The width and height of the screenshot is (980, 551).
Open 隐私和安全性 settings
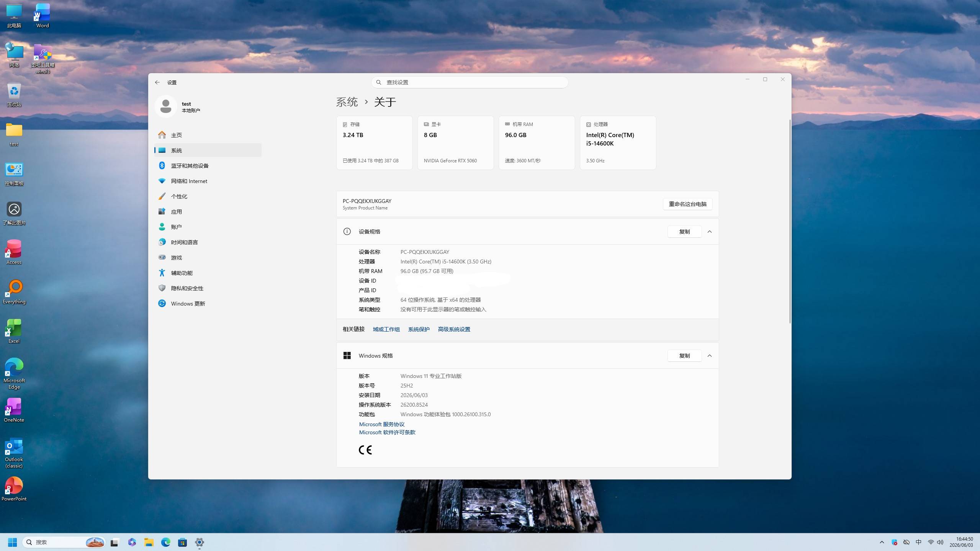click(x=208, y=288)
